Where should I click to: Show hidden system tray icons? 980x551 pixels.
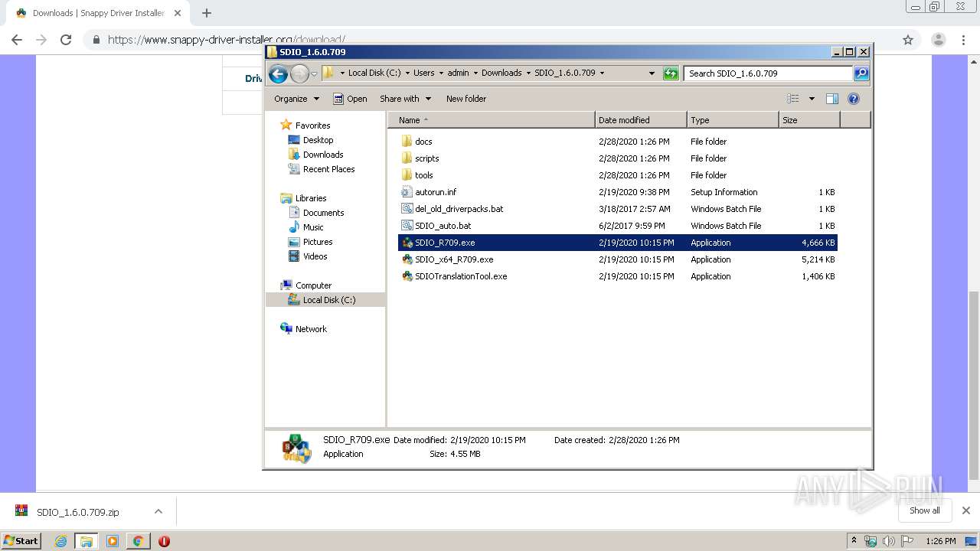pyautogui.click(x=854, y=541)
